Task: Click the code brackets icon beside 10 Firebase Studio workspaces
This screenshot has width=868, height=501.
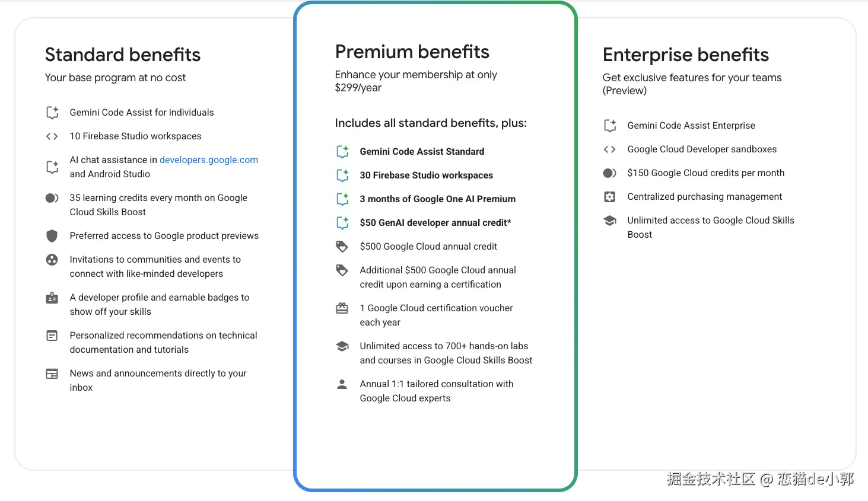Action: 52,136
